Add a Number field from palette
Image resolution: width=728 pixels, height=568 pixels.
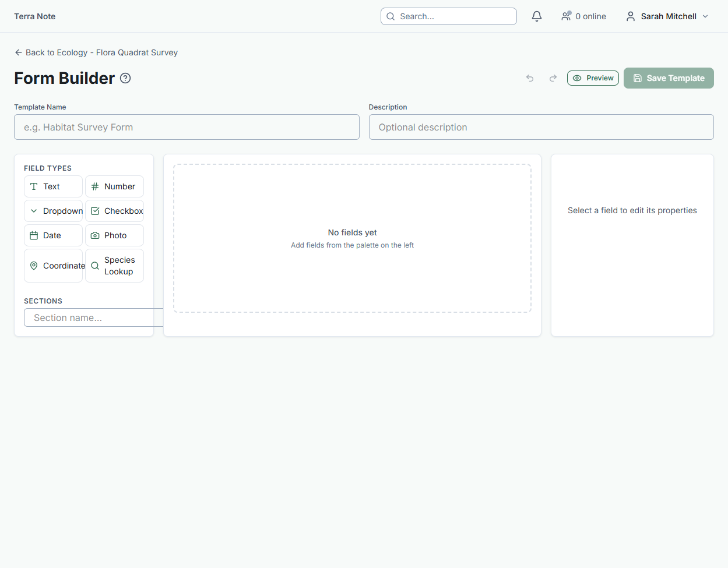pyautogui.click(x=114, y=186)
